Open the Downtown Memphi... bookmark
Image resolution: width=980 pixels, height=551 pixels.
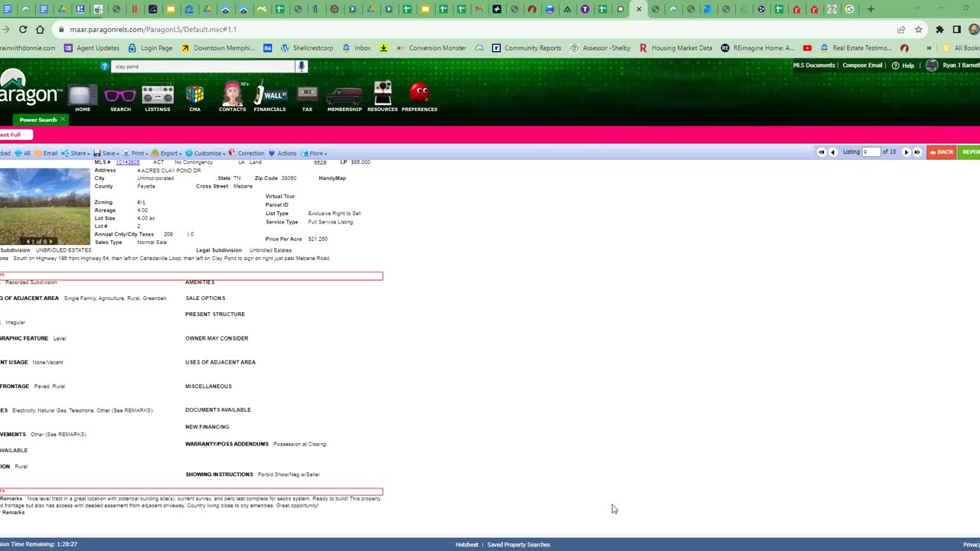point(218,47)
